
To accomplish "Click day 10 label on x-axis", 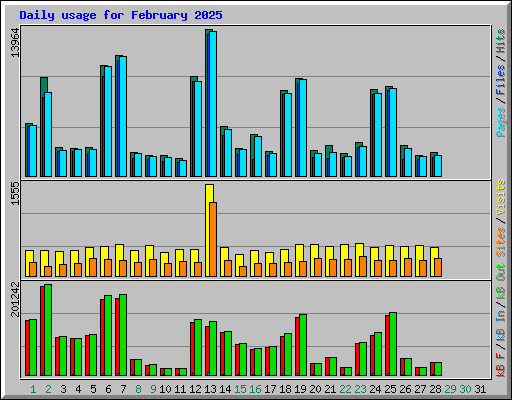I will pos(165,389).
